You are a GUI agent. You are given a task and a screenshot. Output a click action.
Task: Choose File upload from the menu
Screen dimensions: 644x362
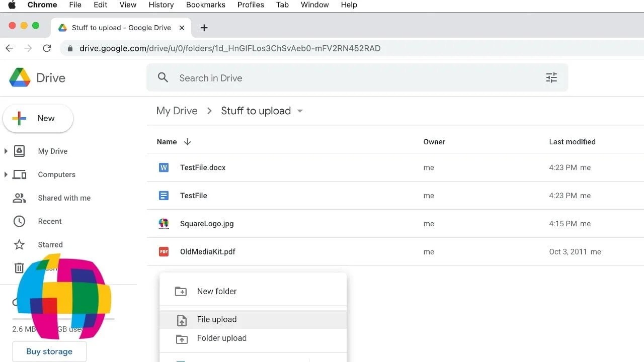coord(217,319)
